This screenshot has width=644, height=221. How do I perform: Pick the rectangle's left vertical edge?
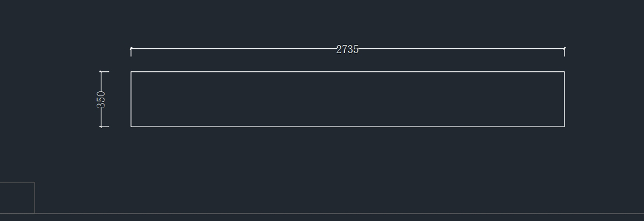(x=131, y=99)
